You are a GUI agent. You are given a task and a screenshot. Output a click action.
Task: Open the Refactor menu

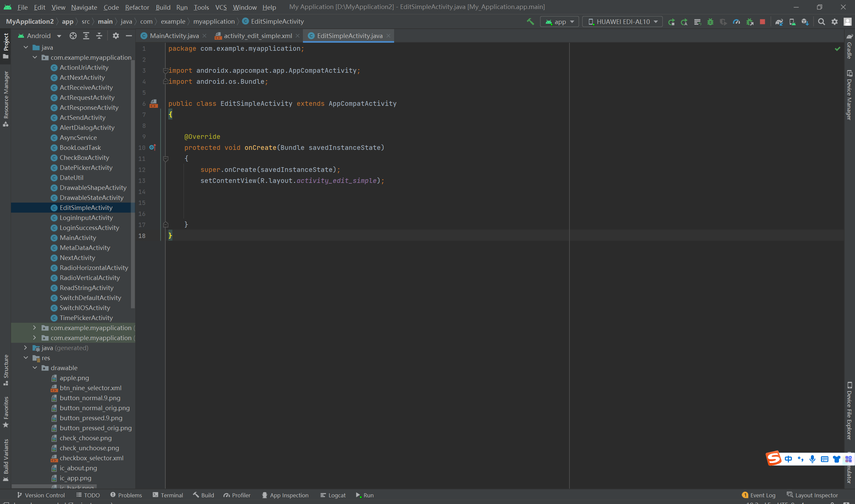click(x=137, y=7)
